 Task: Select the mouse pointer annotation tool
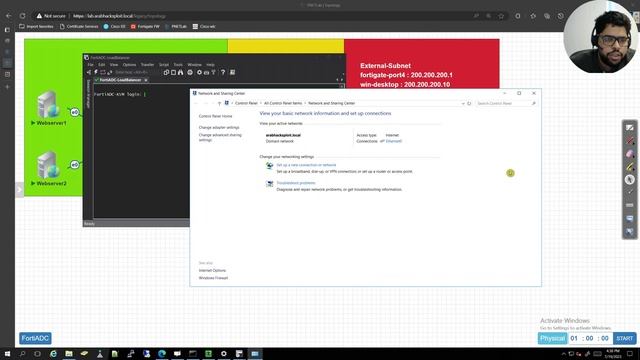[630, 180]
